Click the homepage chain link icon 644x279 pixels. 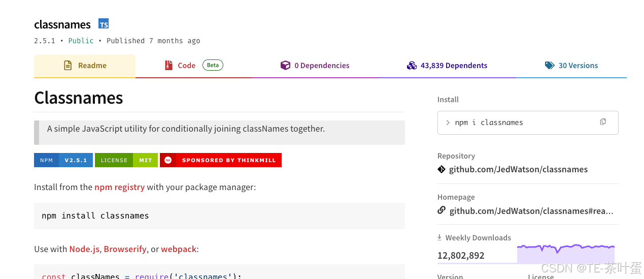442,210
